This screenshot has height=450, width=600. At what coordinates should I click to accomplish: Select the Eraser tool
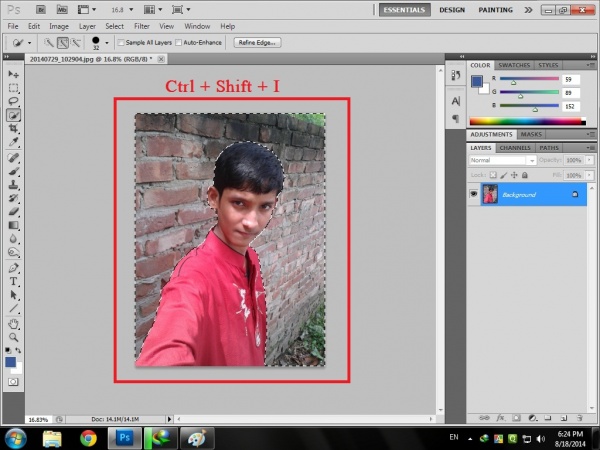13,211
